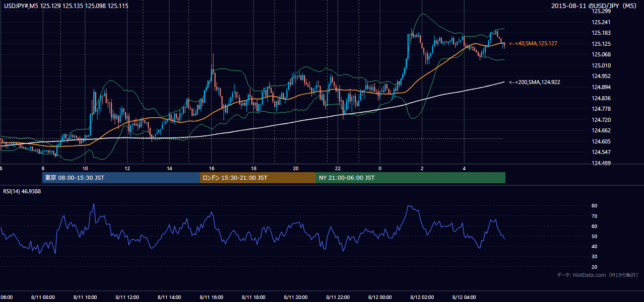The width and height of the screenshot is (644, 302).
Task: Click the 8/11 22:00 time label
Action: [x=338, y=297]
